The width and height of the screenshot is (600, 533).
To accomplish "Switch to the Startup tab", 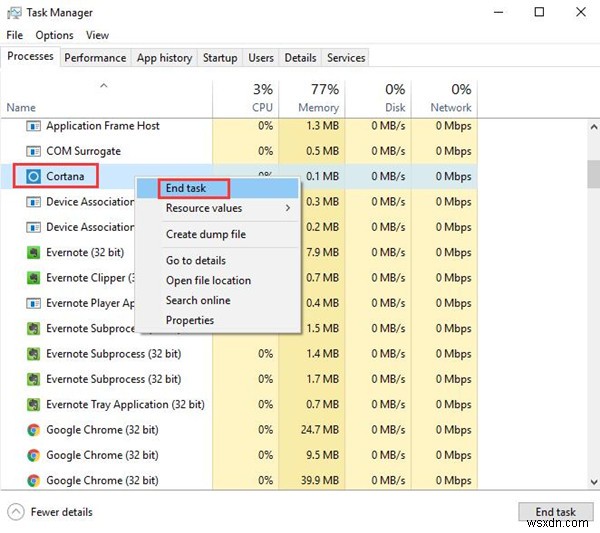I will (220, 58).
